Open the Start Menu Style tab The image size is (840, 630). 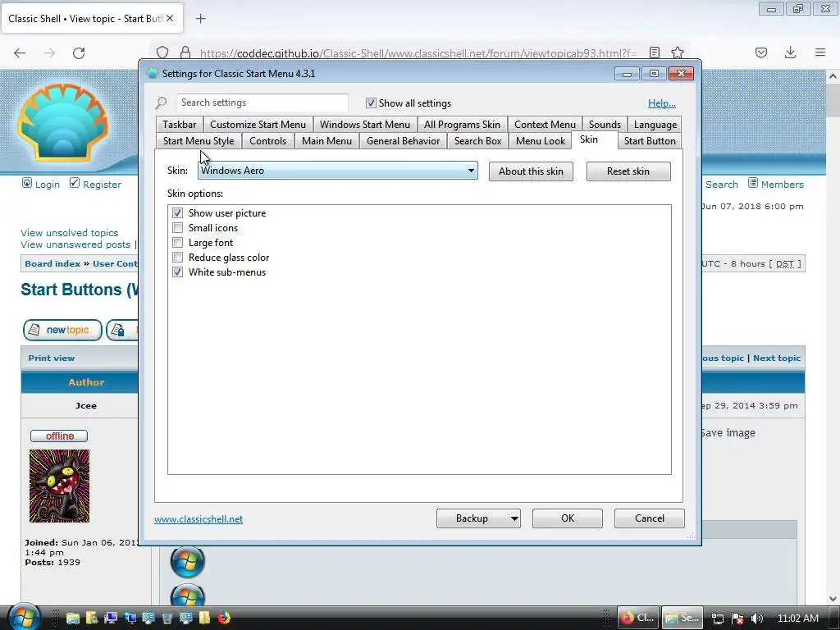(199, 141)
